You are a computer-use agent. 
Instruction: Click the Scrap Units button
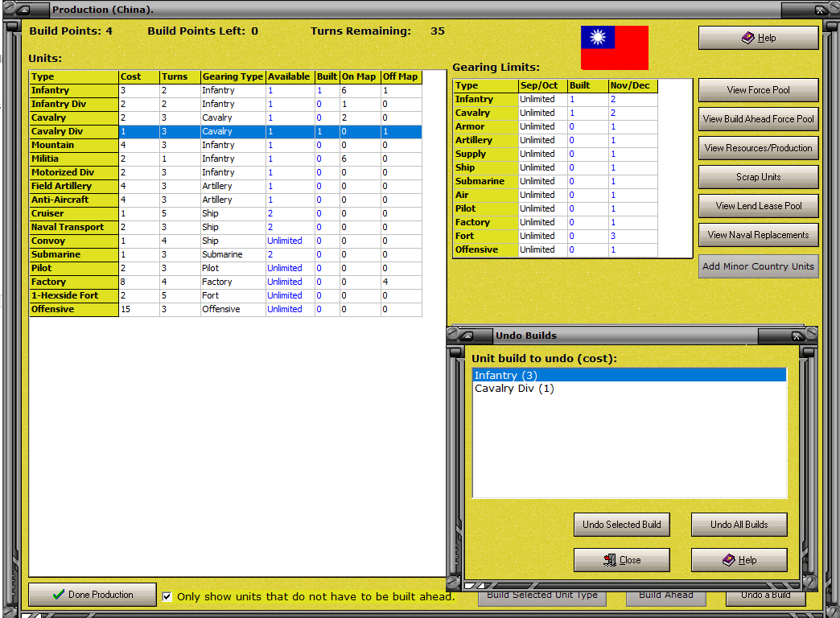[x=758, y=177]
